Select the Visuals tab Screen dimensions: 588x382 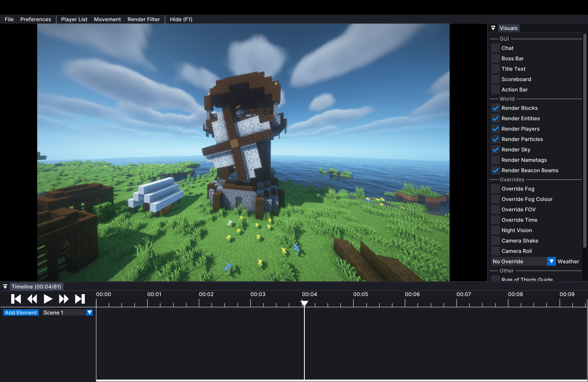[508, 28]
